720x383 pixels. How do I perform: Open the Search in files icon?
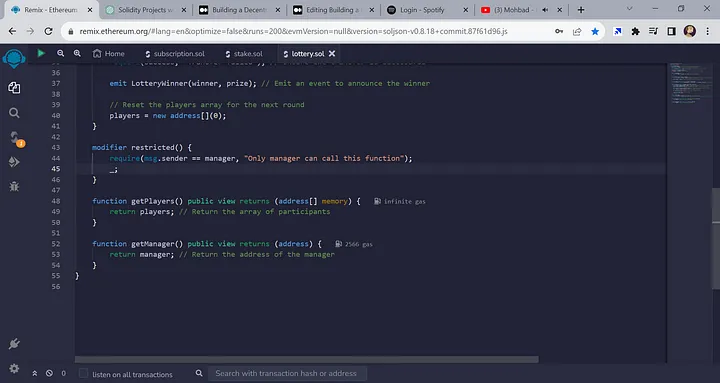(x=14, y=113)
